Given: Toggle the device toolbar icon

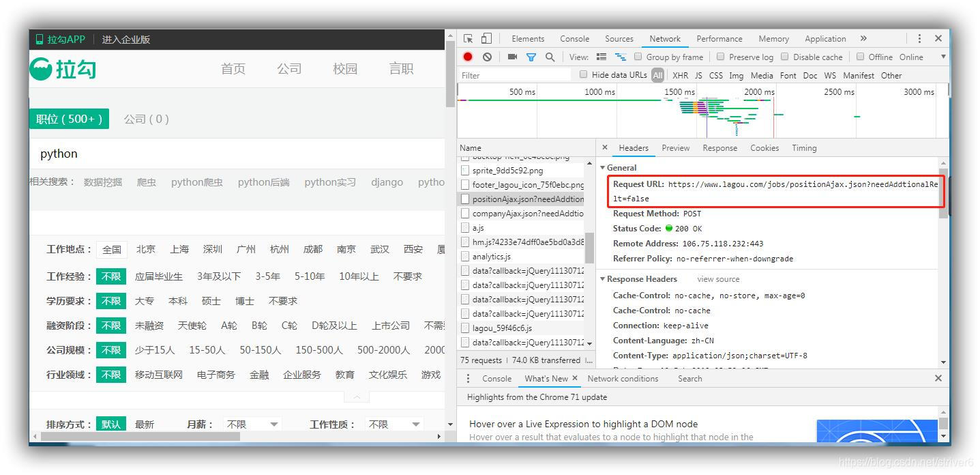Looking at the screenshot, I should 486,39.
